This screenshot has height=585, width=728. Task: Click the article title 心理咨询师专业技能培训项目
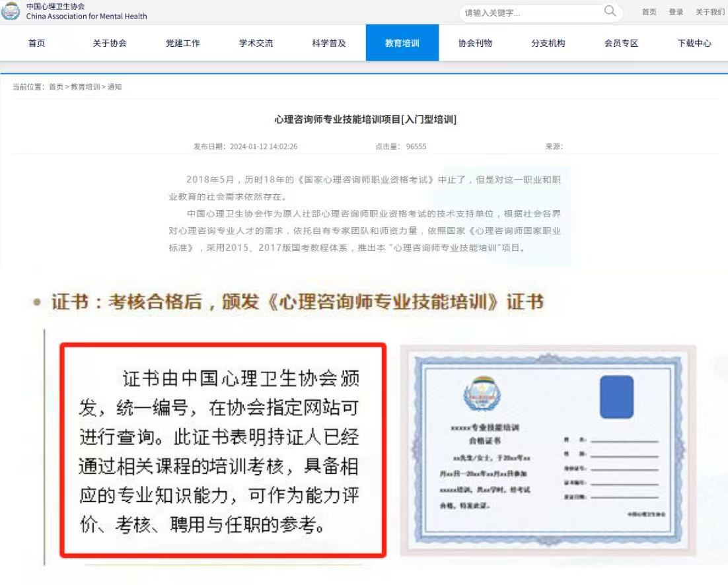pyautogui.click(x=365, y=120)
